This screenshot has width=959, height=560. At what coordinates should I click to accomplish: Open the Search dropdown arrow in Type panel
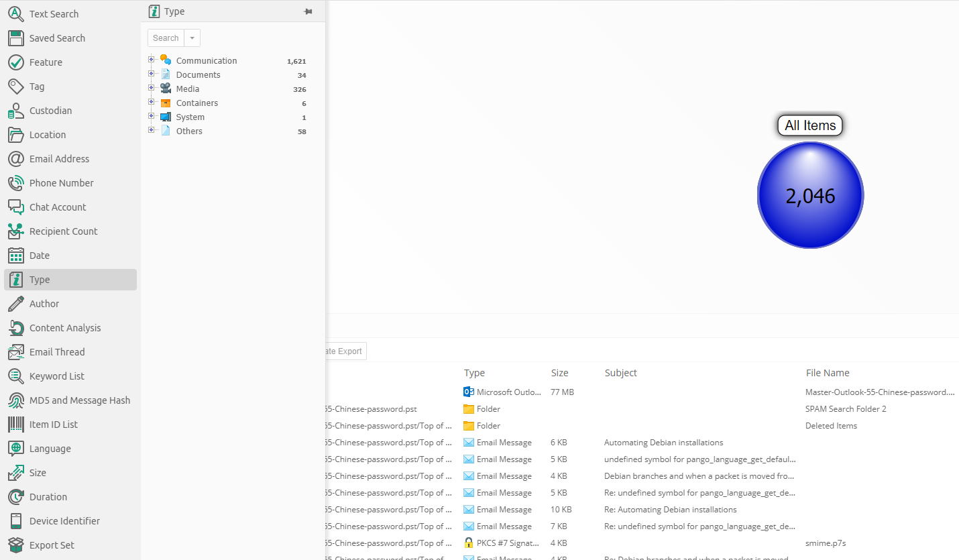(192, 38)
